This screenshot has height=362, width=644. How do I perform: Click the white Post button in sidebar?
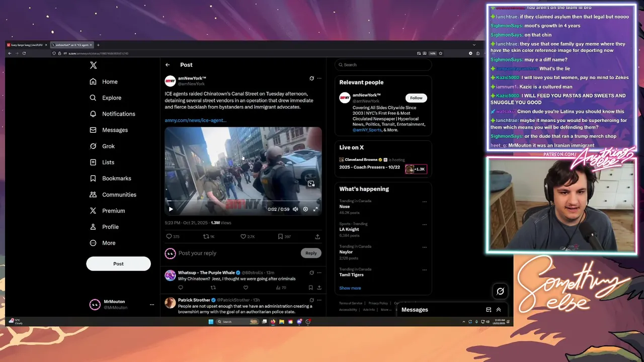click(118, 263)
